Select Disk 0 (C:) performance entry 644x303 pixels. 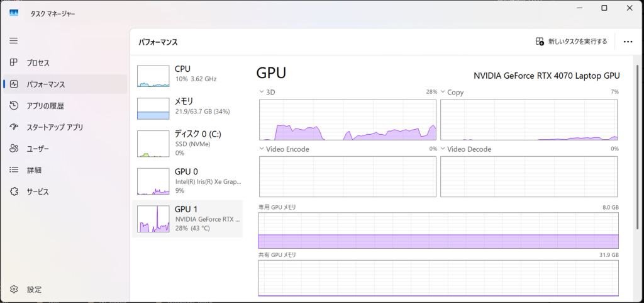pyautogui.click(x=189, y=143)
